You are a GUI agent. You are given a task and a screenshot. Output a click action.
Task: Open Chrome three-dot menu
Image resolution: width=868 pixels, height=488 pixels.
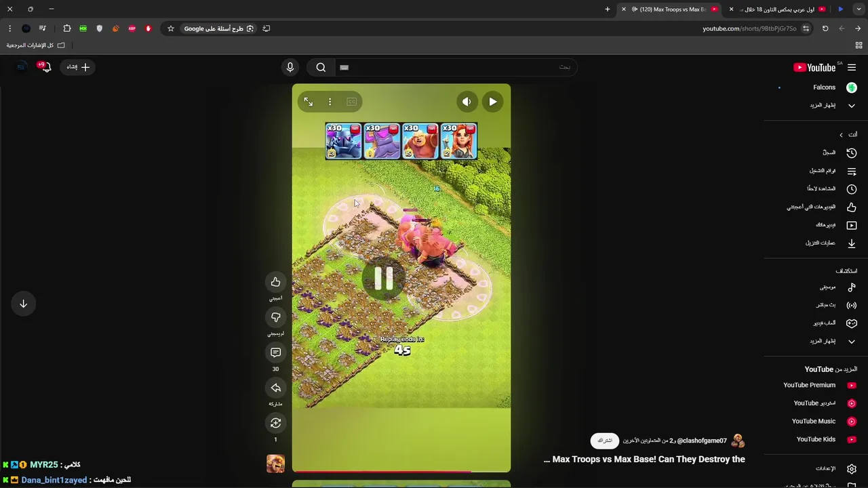coord(9,28)
